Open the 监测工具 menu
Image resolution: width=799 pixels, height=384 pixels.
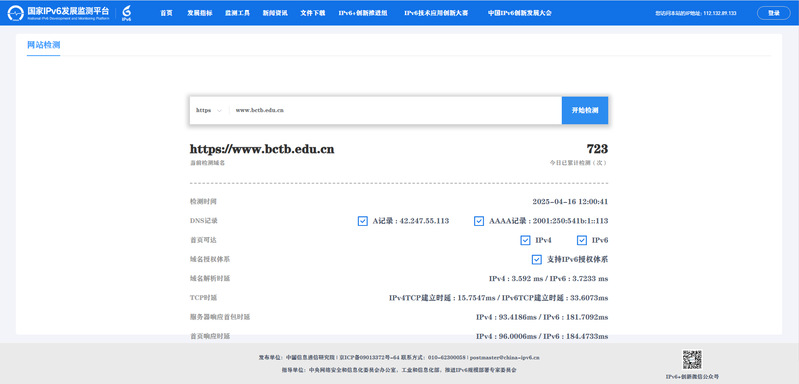coord(237,13)
